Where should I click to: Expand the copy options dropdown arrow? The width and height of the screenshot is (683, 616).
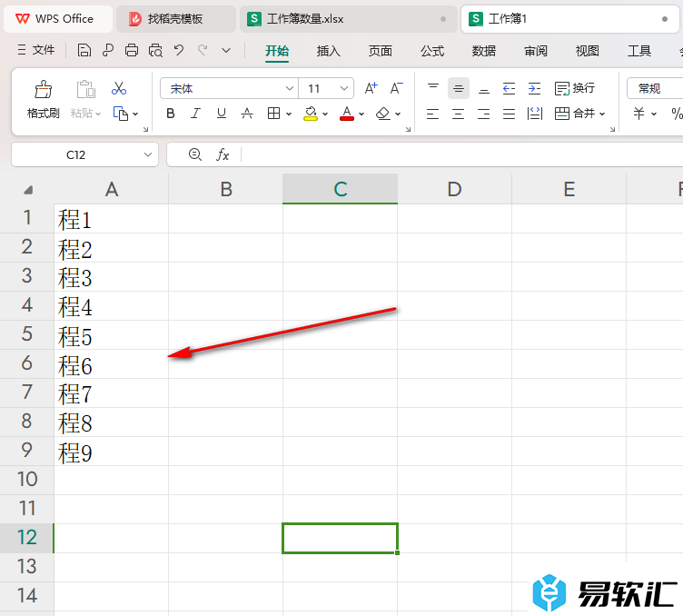[135, 114]
